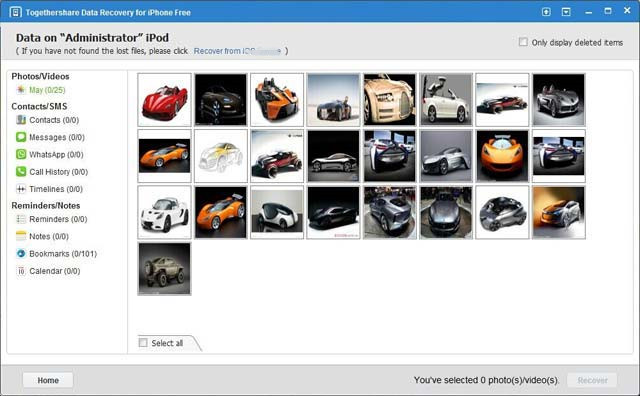Screen dimensions: 640x396
Task: Select the white pod-shaped concept car thumbnail
Action: click(x=277, y=212)
